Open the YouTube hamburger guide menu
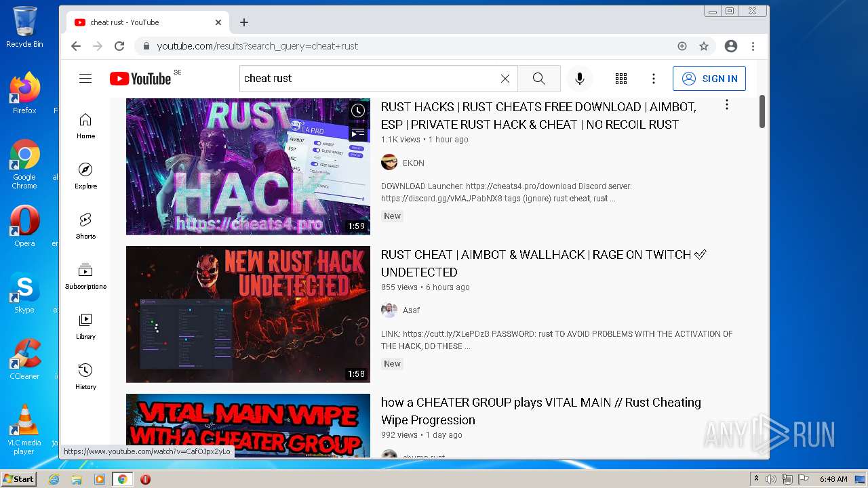This screenshot has height=488, width=868. tap(85, 79)
